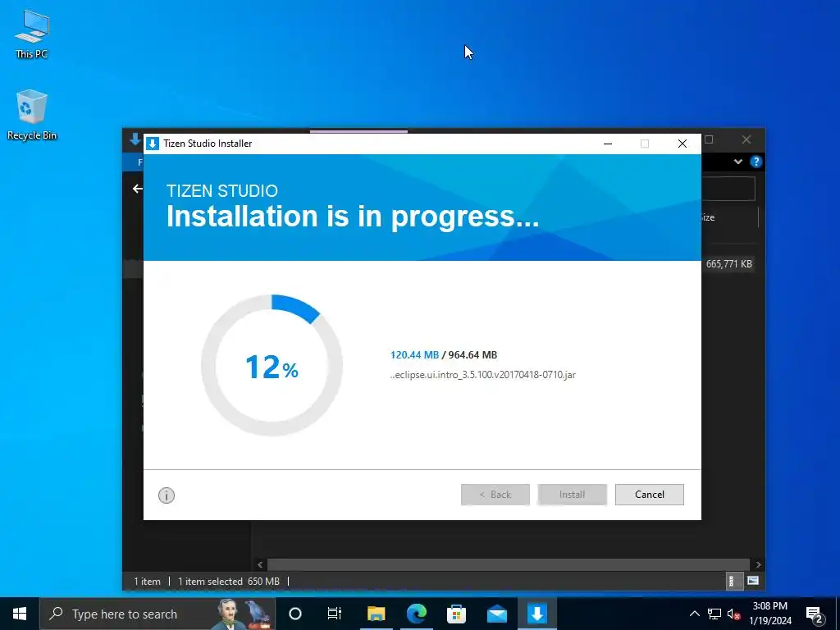Image resolution: width=840 pixels, height=630 pixels.
Task: Switch to large icons view in File Explorer
Action: (753, 581)
